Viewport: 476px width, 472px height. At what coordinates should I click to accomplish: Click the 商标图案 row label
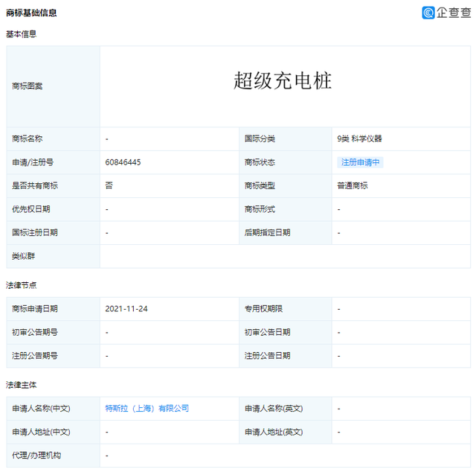pyautogui.click(x=28, y=86)
